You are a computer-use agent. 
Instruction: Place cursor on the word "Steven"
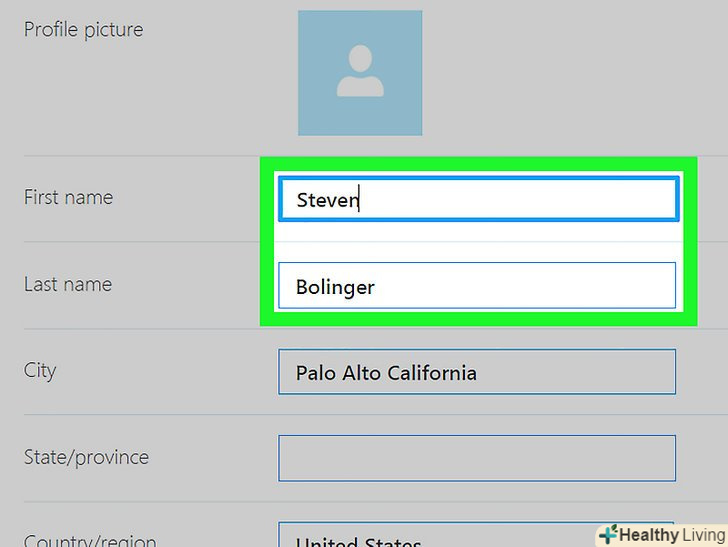pos(327,200)
